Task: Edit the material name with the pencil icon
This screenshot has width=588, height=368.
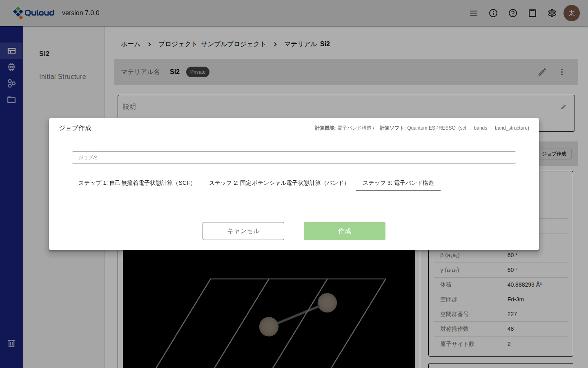Action: (542, 72)
